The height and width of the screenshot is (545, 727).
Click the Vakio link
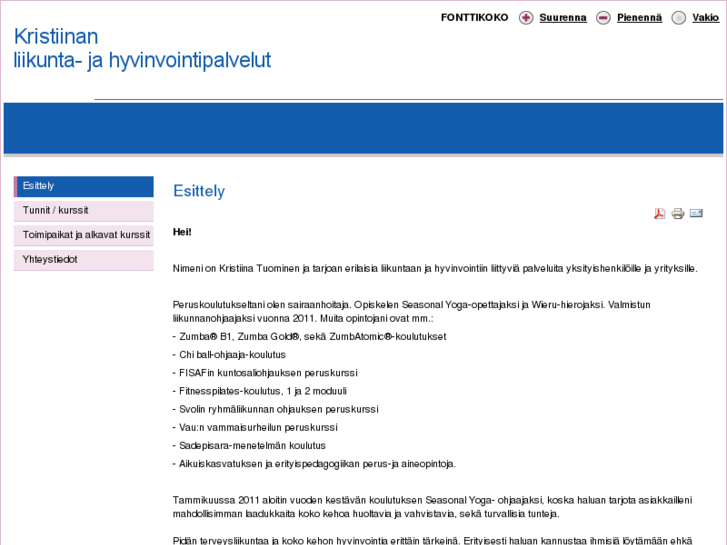coord(706,18)
